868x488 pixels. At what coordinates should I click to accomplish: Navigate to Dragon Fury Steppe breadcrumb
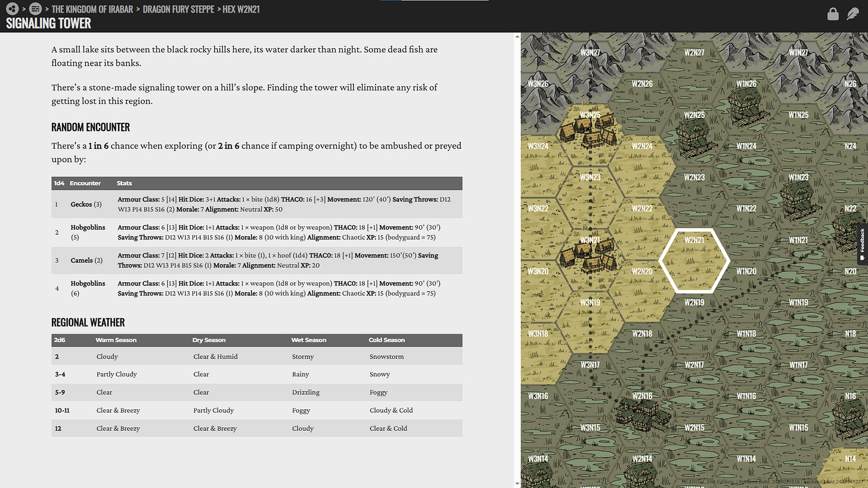click(x=178, y=9)
